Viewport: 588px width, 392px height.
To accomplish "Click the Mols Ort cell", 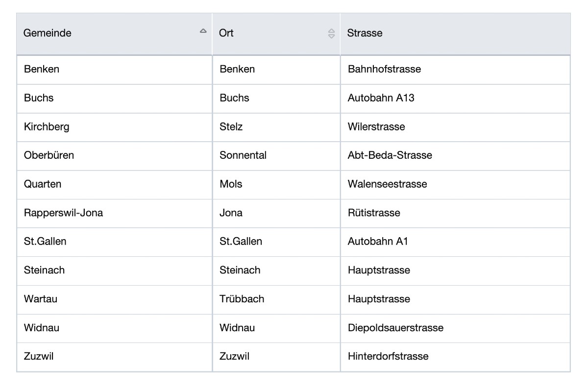I will pyautogui.click(x=276, y=185).
